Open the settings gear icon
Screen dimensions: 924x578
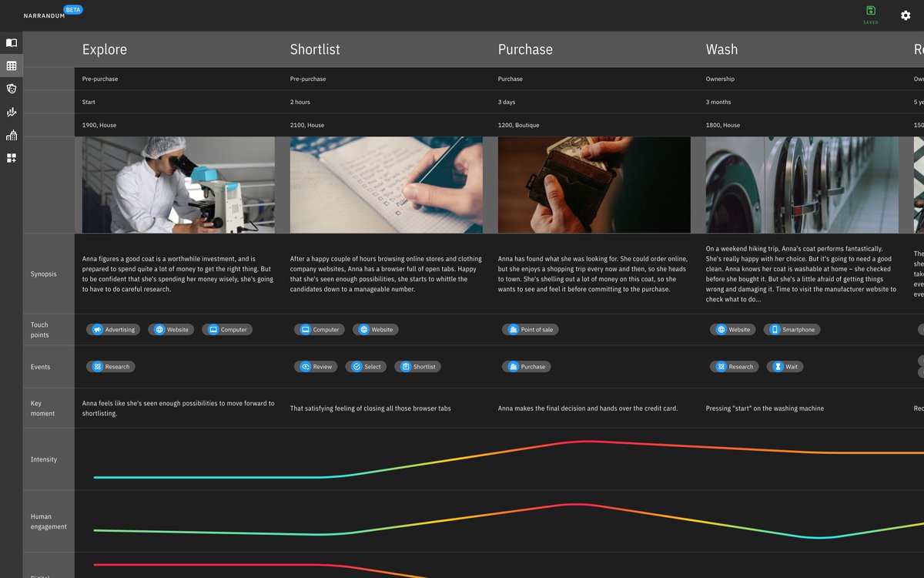click(906, 15)
